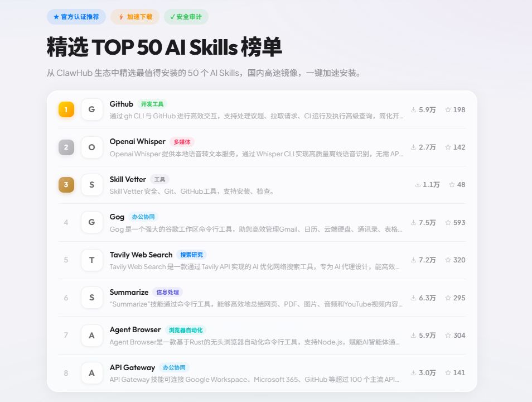532x402 pixels.
Task: Click the Skill Vetter "S" avatar icon
Action: tap(91, 185)
